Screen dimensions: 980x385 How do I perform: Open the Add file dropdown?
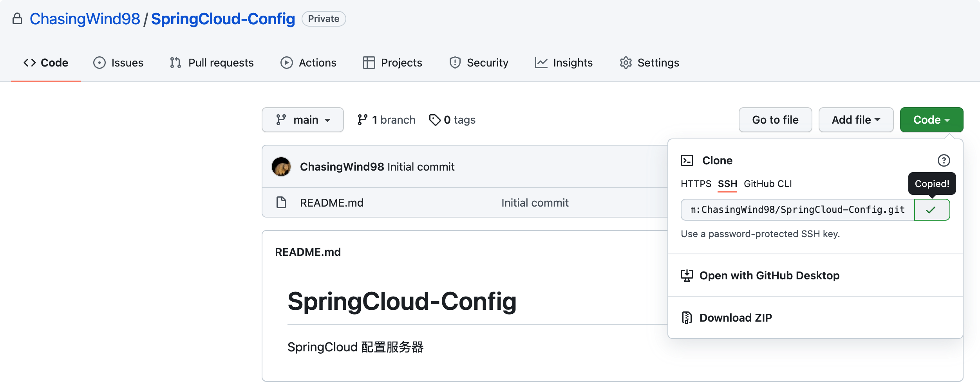tap(856, 120)
